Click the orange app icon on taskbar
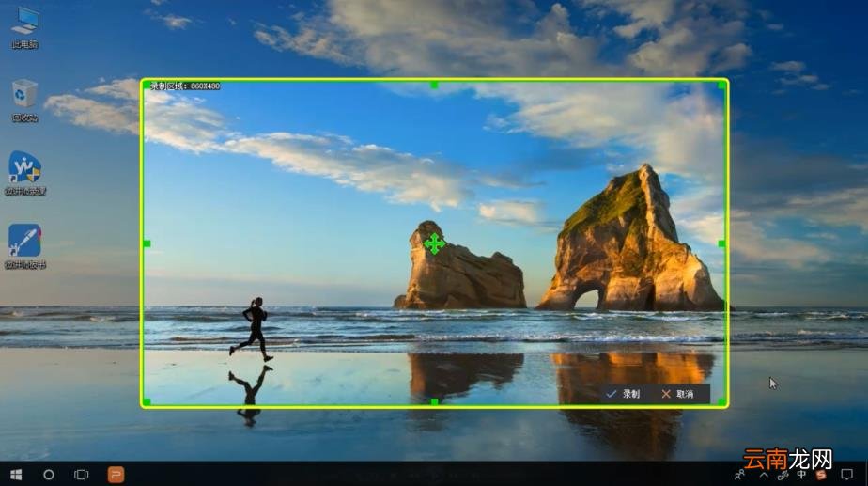The image size is (868, 486). (116, 475)
